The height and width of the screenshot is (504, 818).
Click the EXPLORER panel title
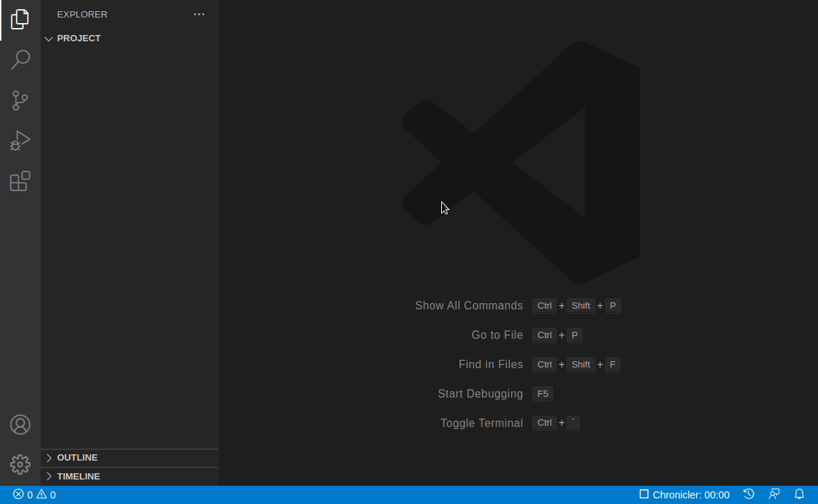pos(82,15)
